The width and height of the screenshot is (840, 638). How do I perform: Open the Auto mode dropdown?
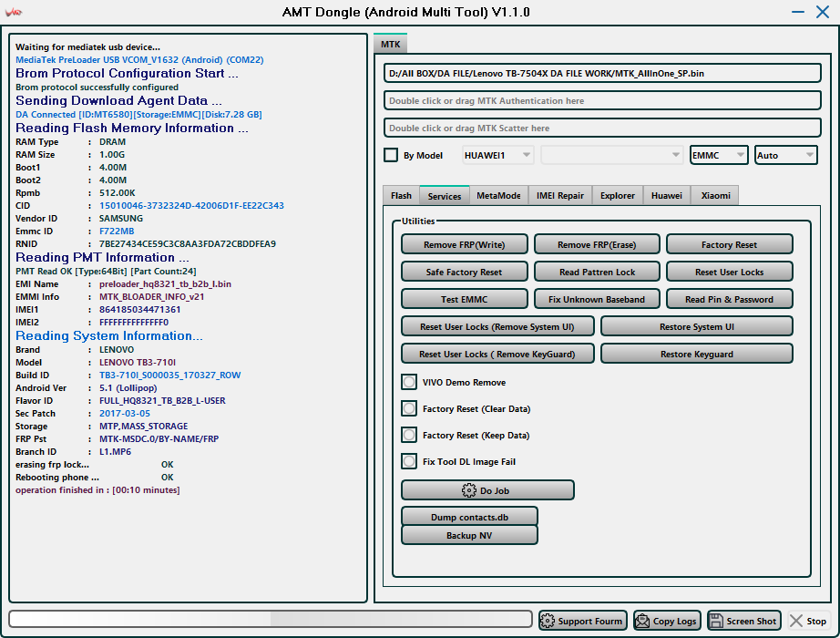coord(785,155)
